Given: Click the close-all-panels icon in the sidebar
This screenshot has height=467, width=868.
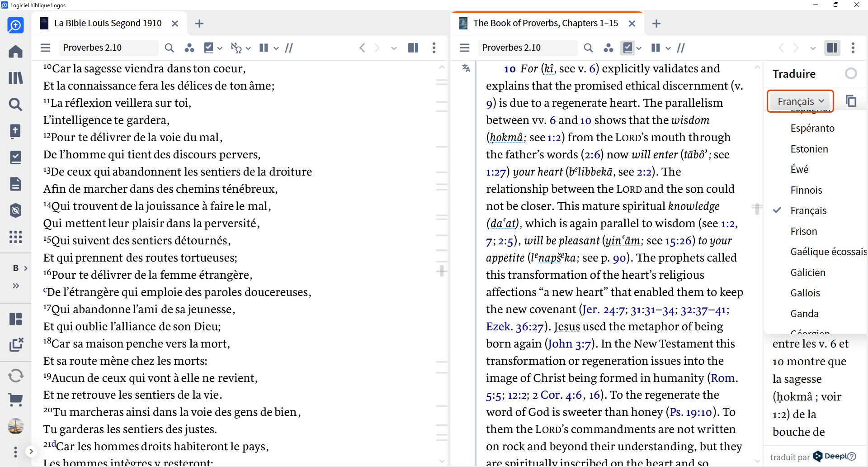Looking at the screenshot, I should (16, 344).
